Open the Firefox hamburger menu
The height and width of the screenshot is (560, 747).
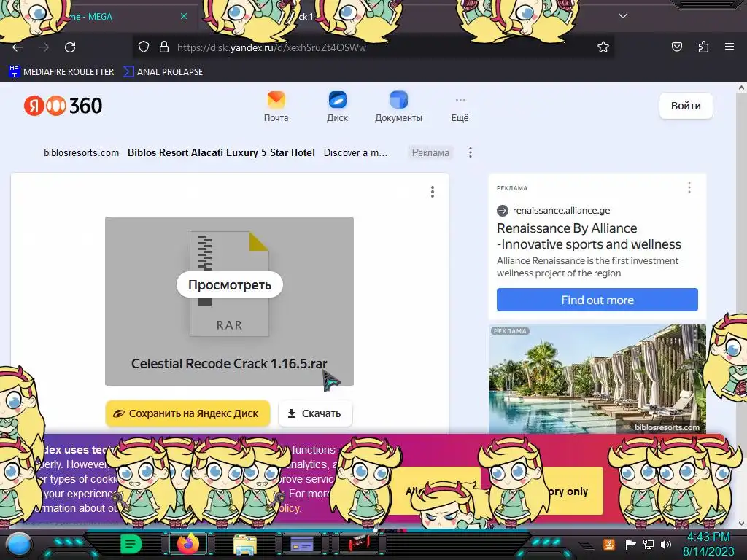[729, 47]
